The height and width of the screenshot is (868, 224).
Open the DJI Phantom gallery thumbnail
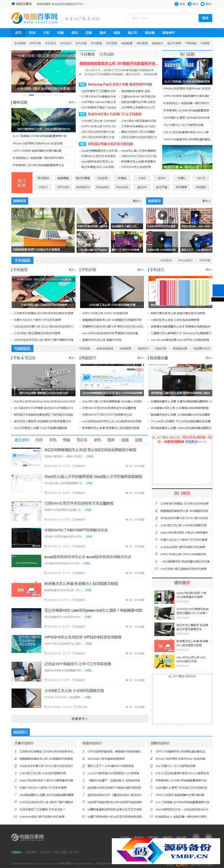tap(93, 242)
